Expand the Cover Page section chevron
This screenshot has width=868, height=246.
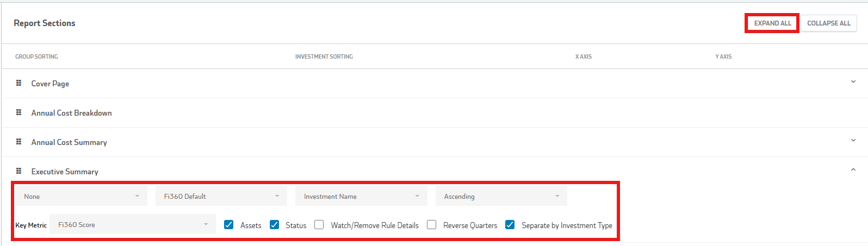[x=853, y=82]
